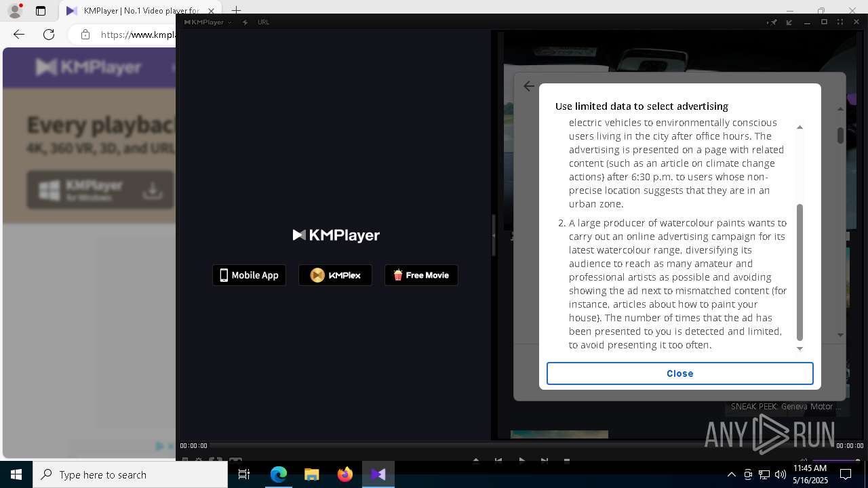
Task: Click the network icon in system tray
Action: pyautogui.click(x=764, y=474)
